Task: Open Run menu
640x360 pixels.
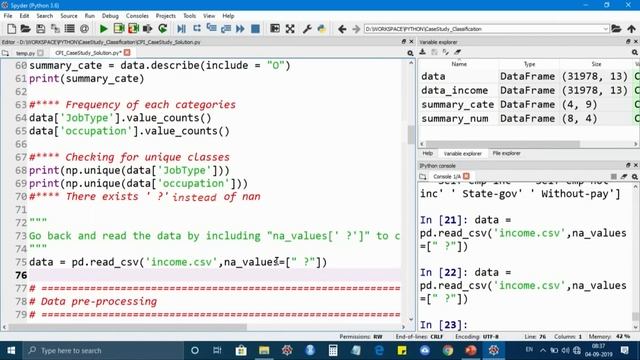Action: (90, 16)
